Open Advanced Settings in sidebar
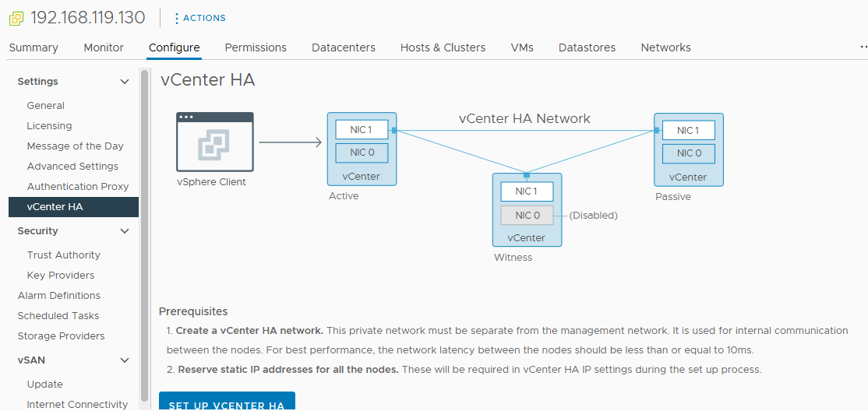The image size is (868, 411). (x=73, y=167)
